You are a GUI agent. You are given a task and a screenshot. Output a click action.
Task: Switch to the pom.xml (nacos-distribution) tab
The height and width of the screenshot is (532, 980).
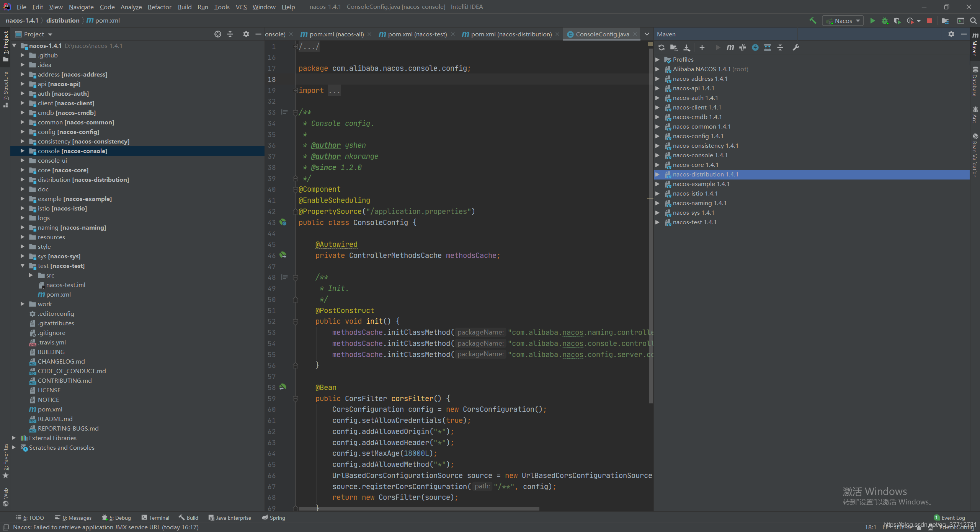click(511, 34)
